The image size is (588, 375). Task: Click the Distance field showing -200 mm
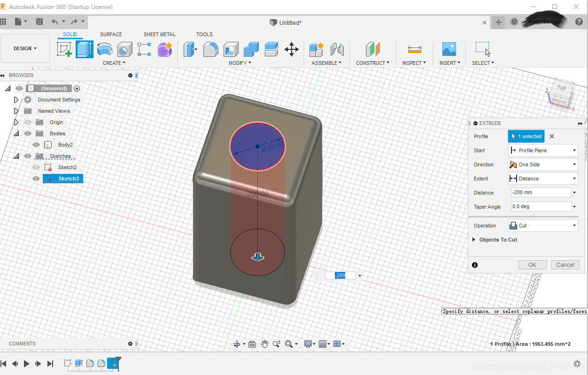pos(540,192)
